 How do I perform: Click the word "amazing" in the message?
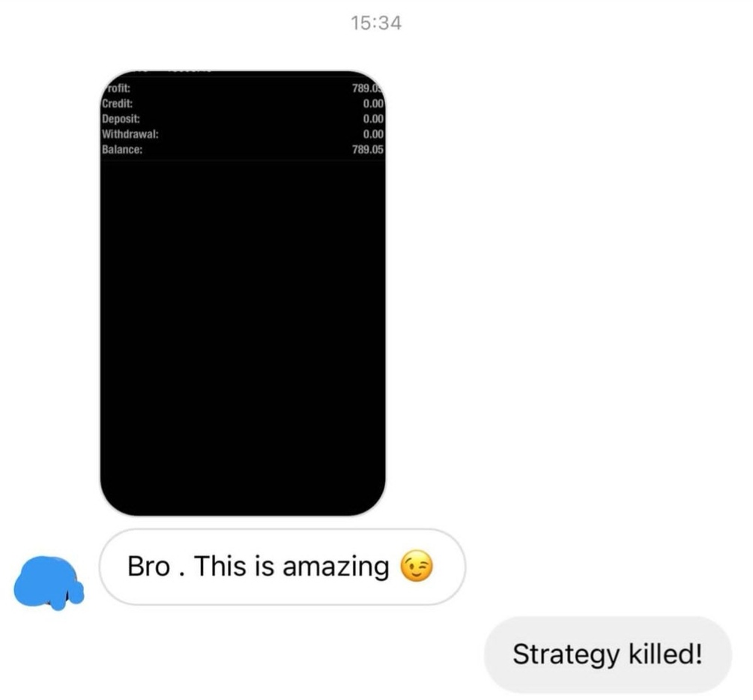336,567
